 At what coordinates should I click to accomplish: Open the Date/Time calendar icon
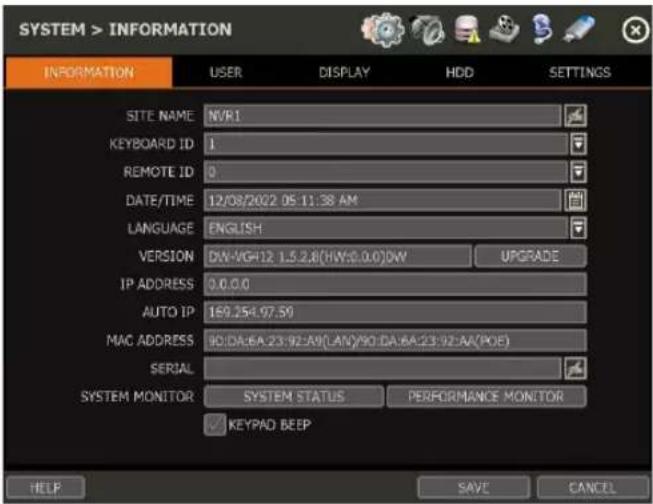pos(576,200)
